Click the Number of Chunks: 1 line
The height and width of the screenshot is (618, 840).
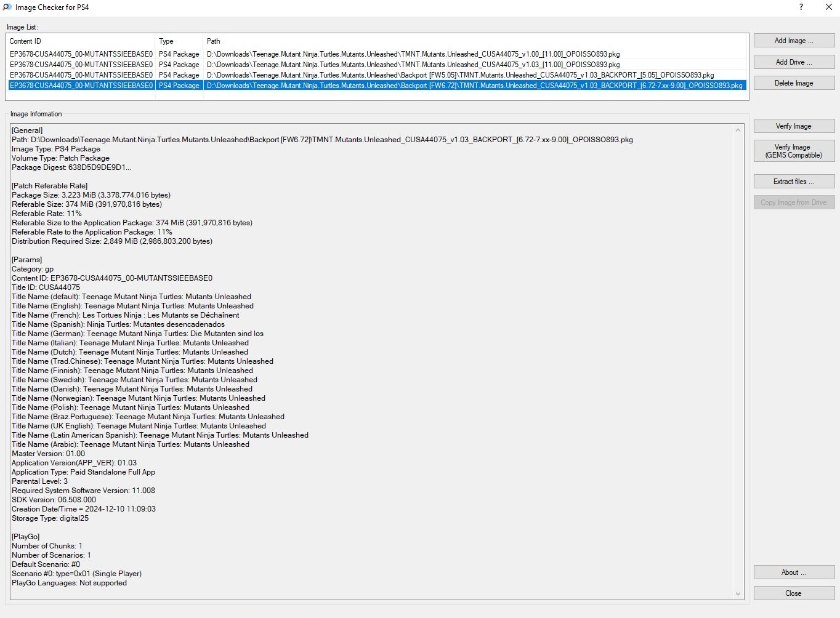click(47, 546)
